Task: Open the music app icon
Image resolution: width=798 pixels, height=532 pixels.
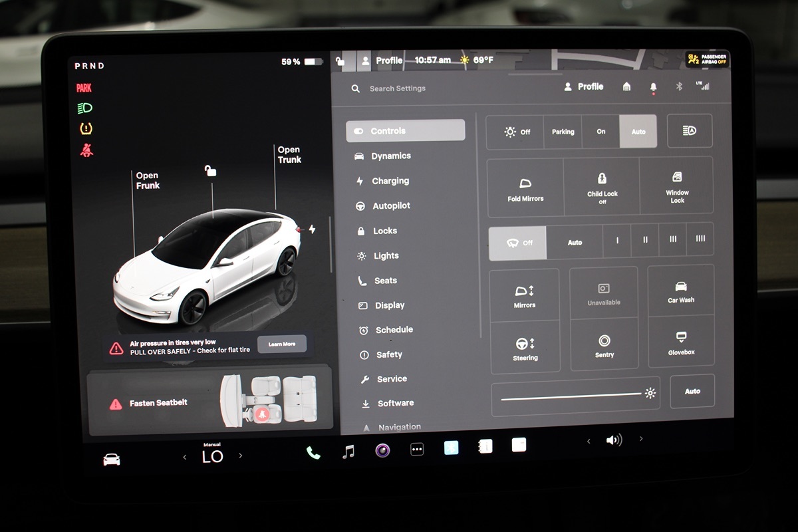Action: pos(348,452)
